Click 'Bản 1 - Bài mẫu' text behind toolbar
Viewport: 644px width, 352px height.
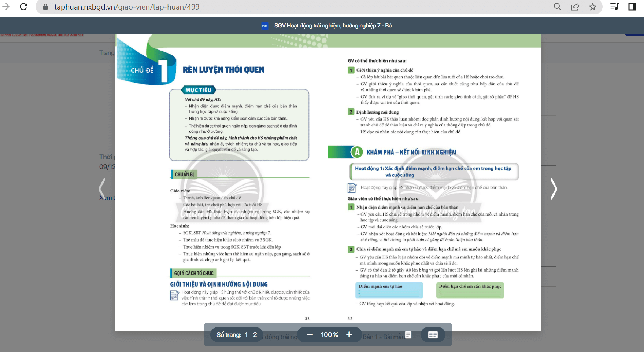tap(383, 337)
